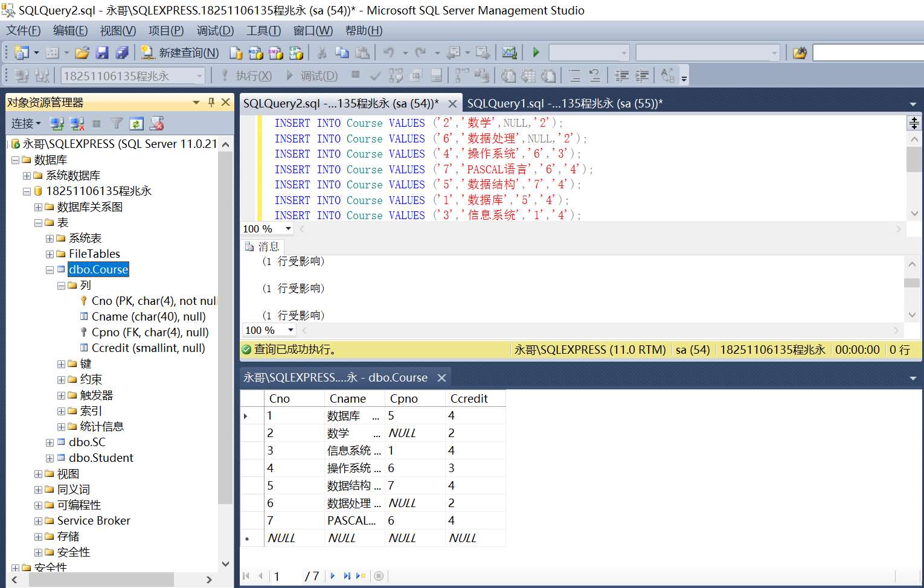
Task: Click the database engine query icon
Action: pyautogui.click(x=236, y=53)
